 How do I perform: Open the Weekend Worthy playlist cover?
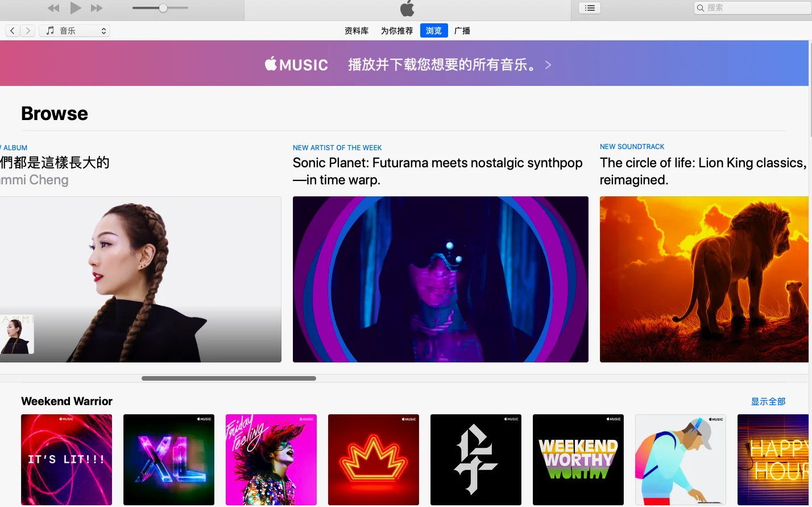578,460
